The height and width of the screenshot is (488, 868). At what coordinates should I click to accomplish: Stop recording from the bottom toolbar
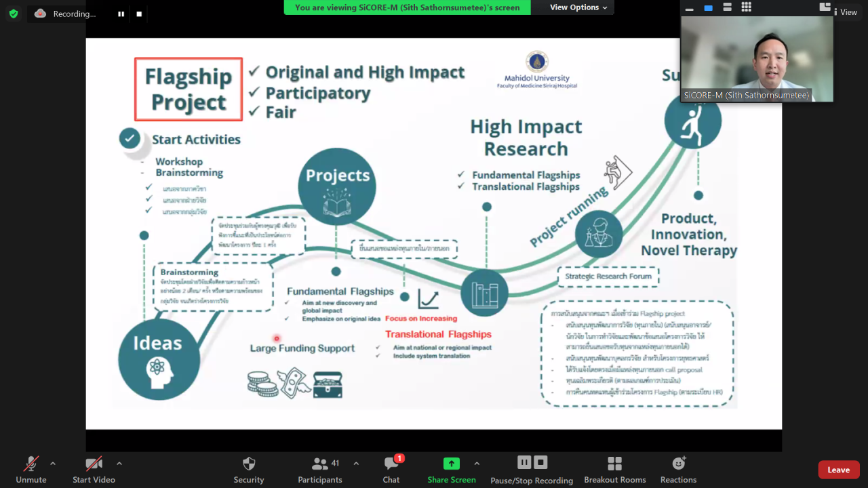(x=540, y=462)
